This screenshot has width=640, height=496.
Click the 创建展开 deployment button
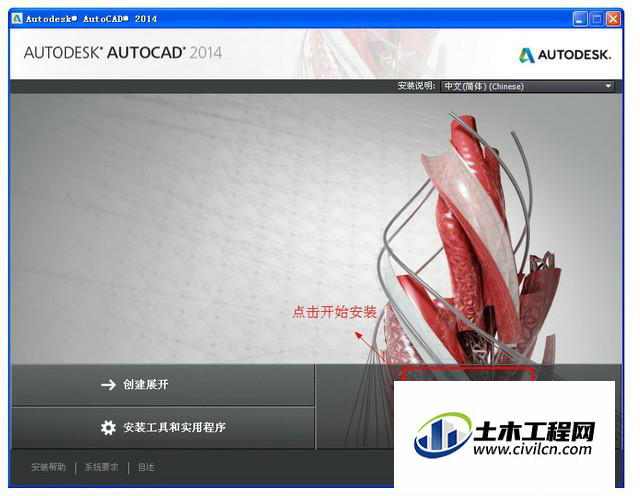tap(163, 385)
